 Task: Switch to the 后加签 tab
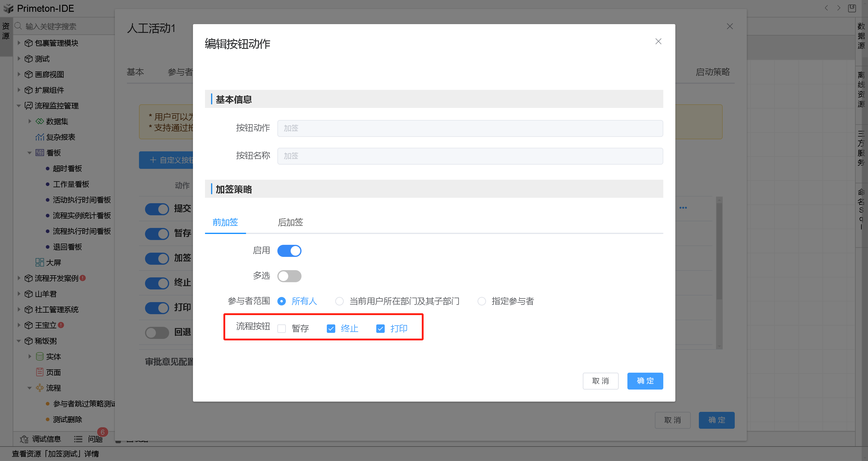tap(290, 223)
